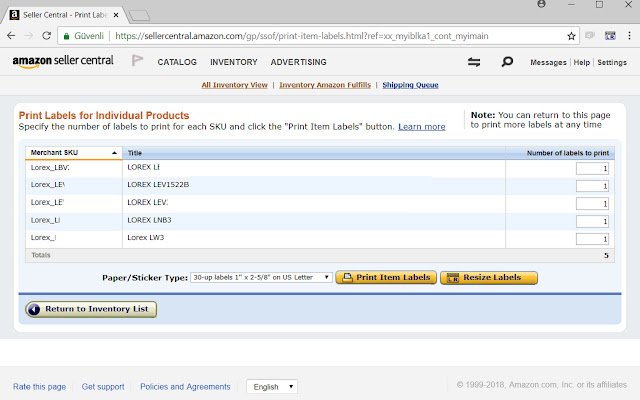Go to All Inventory View
The width and height of the screenshot is (640, 400).
coord(234,85)
